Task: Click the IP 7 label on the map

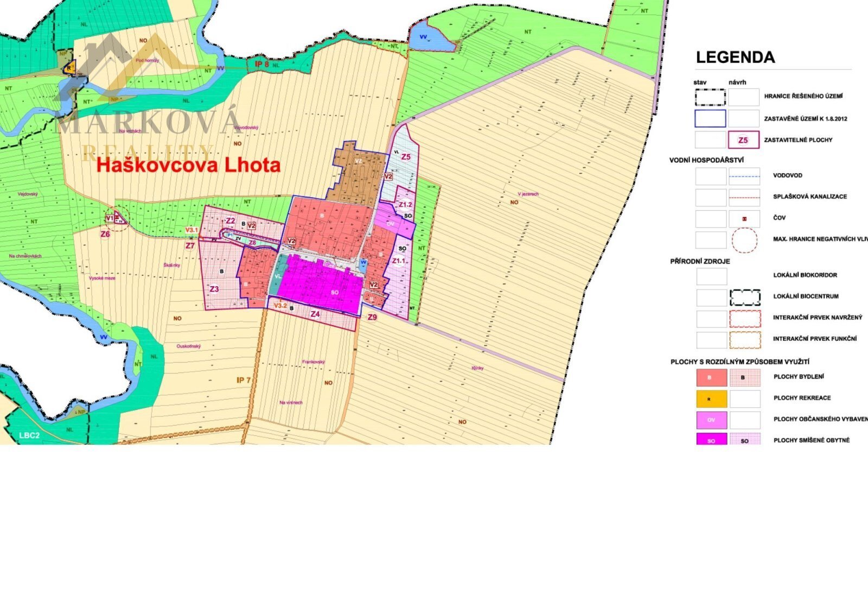Action: tap(244, 380)
